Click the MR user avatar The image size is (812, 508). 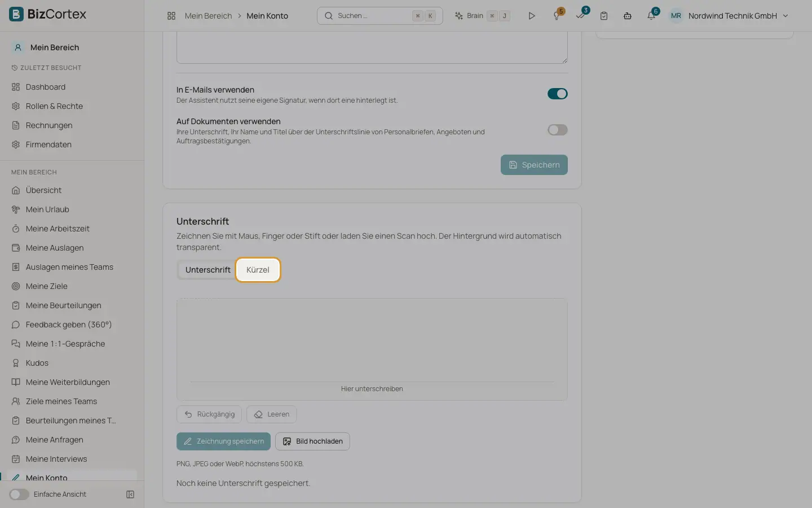[676, 16]
